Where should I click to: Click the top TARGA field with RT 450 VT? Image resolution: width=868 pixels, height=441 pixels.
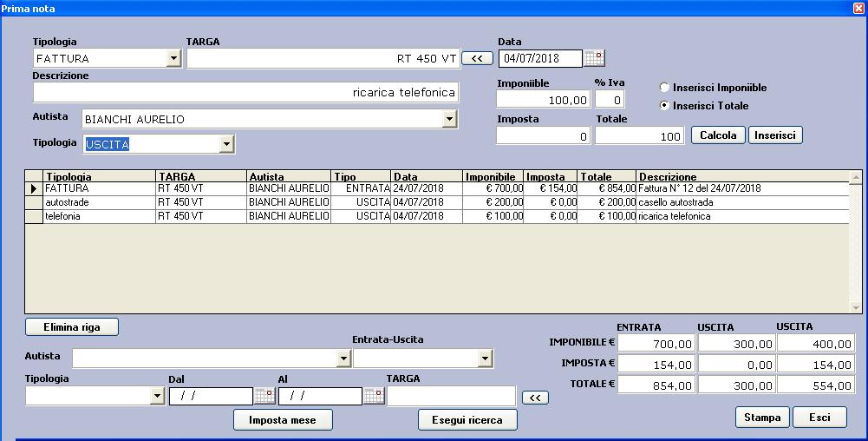(323, 58)
